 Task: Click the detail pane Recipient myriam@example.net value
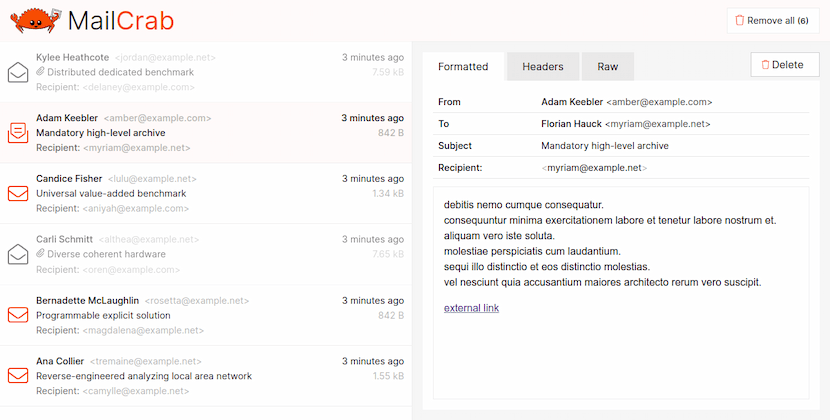(x=594, y=168)
